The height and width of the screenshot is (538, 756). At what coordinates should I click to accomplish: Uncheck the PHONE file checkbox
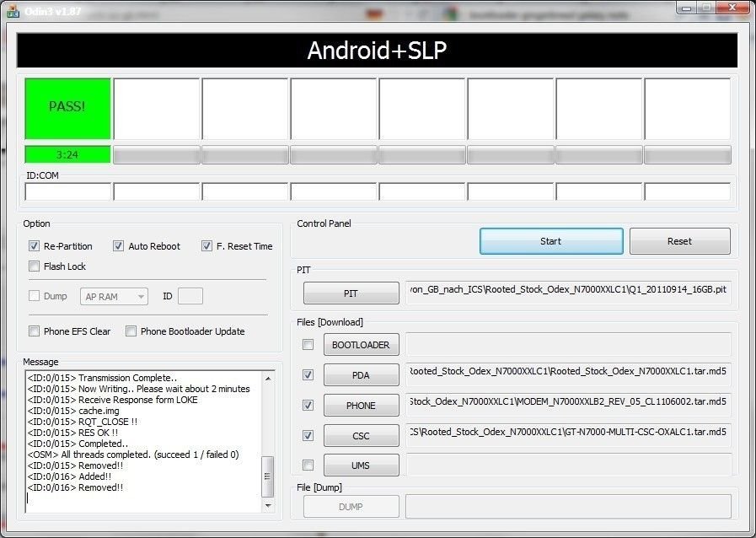click(x=308, y=406)
